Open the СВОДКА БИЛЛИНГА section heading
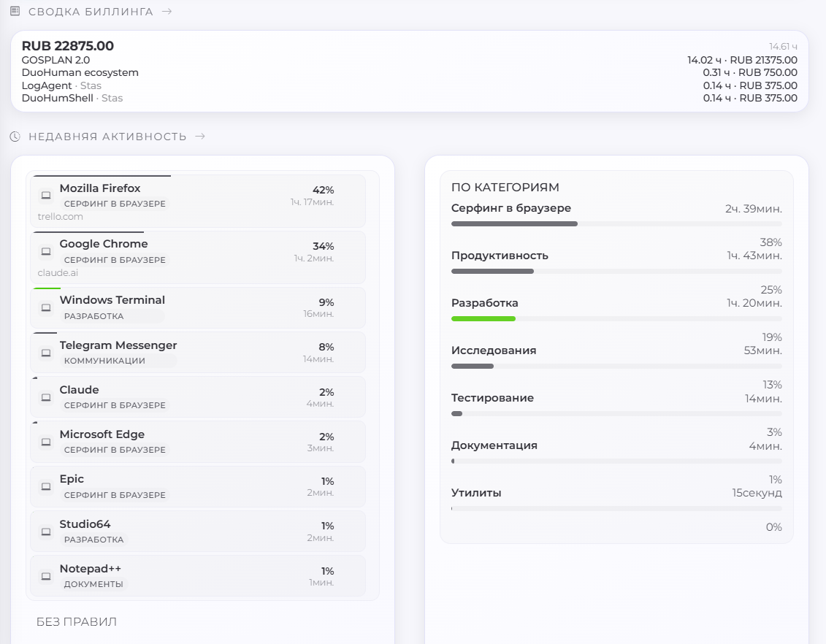The height and width of the screenshot is (644, 826). (91, 12)
